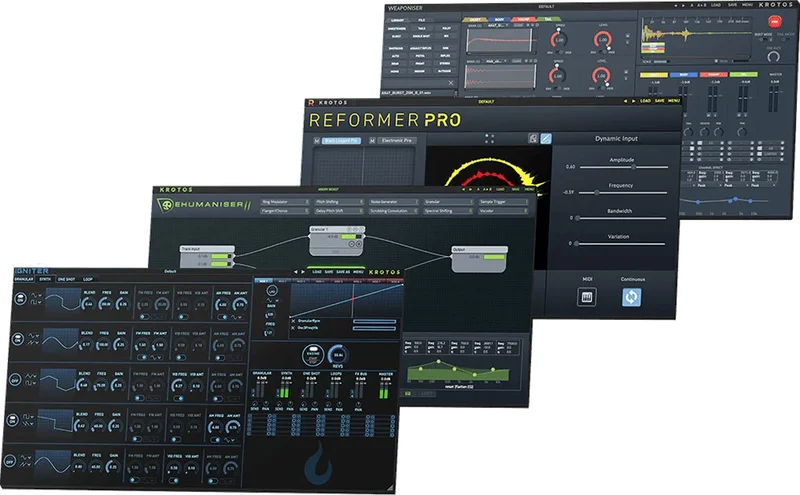Screen dimensions: 800x495
Task: Click the previous preset arrow in Reformer Pro
Action: [626, 101]
